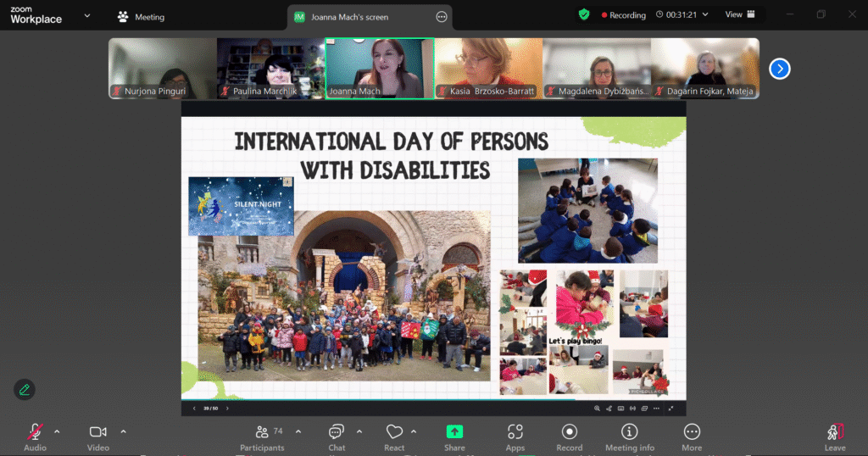The image size is (868, 456).
Task: Click the Leave meeting button
Action: [x=835, y=436]
